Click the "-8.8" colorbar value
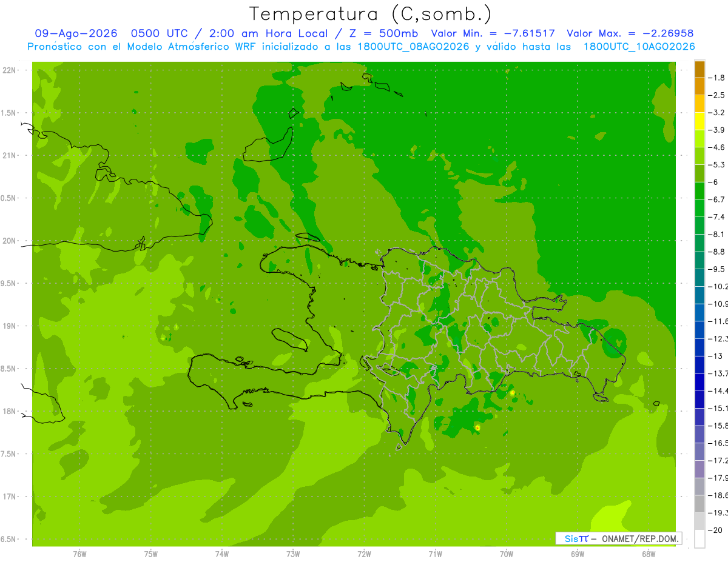This screenshot has height=562, width=728. tap(716, 252)
